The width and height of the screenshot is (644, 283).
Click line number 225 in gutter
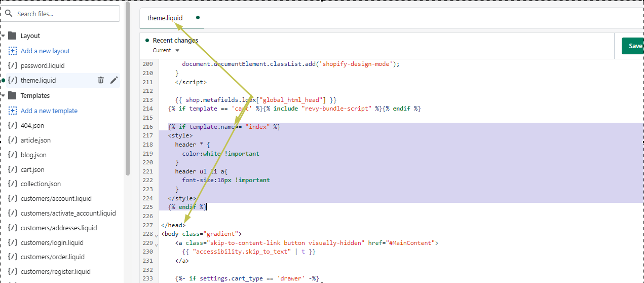(x=147, y=207)
